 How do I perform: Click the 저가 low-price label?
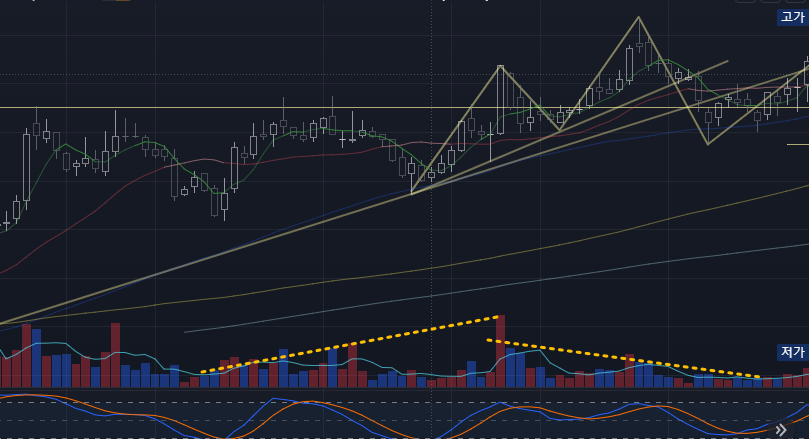click(792, 352)
